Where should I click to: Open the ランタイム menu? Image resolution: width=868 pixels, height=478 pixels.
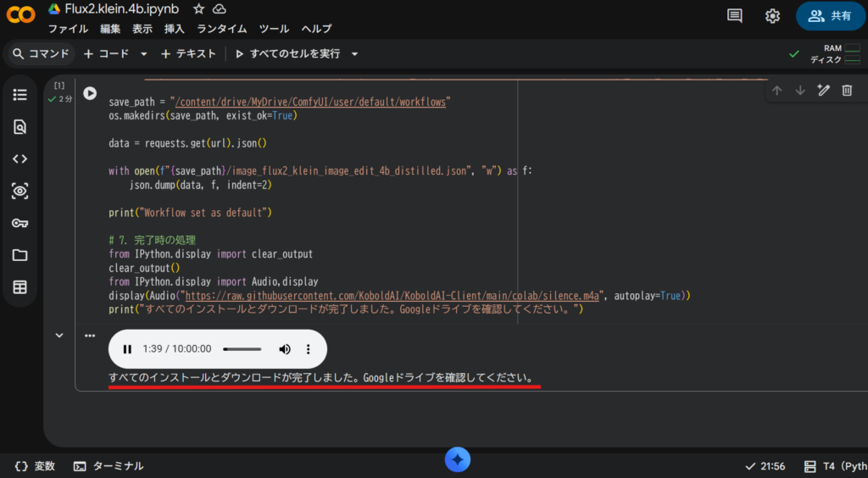coord(222,29)
